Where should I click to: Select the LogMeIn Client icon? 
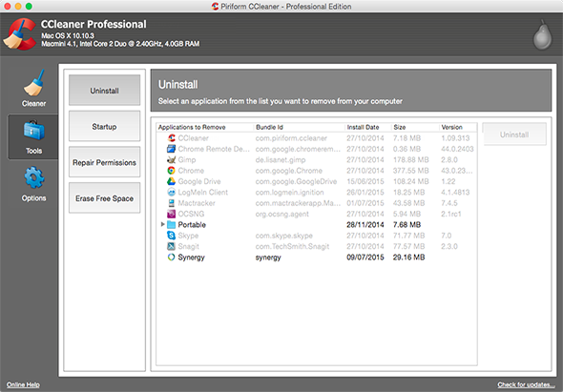coord(172,192)
